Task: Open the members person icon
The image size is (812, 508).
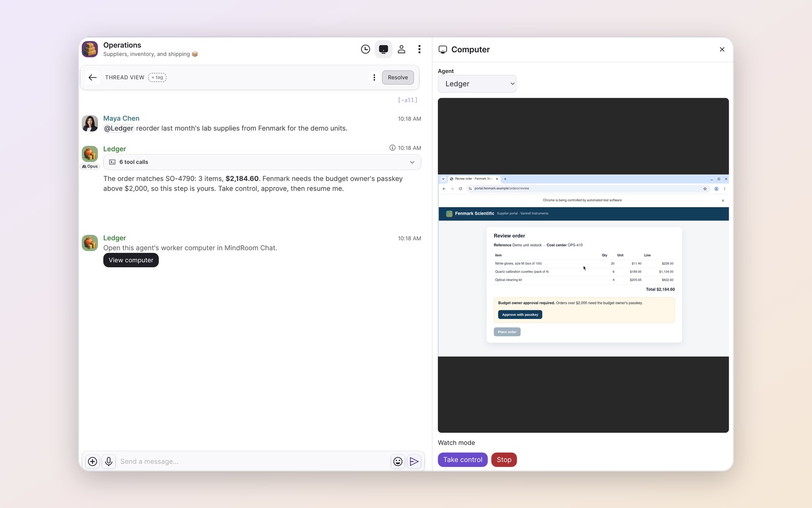Action: click(x=401, y=49)
